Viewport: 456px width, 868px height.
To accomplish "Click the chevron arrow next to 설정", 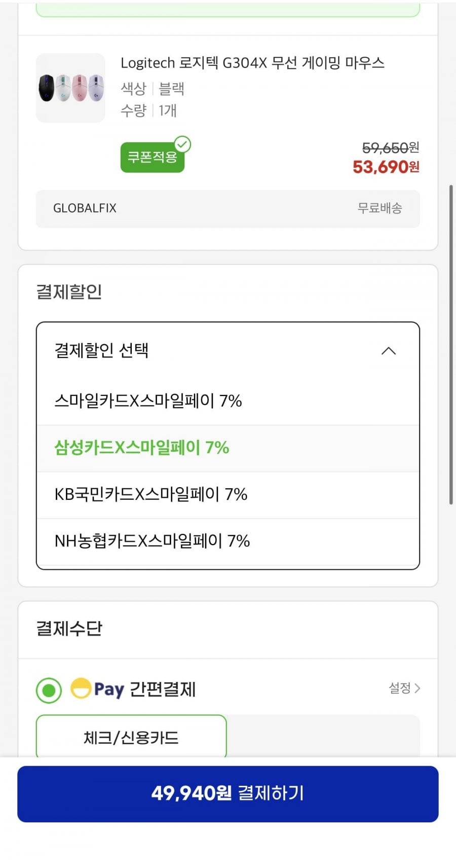I will (417, 688).
